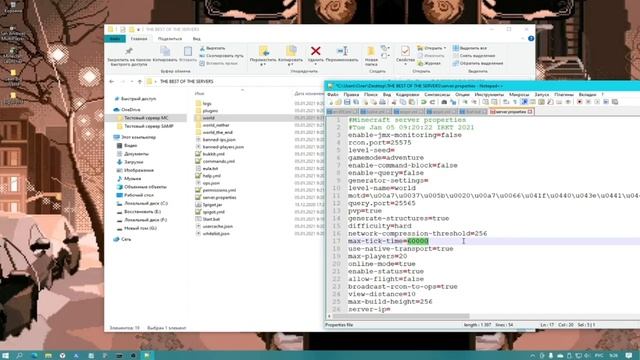Click Скопировать путь in Explorer ribbon
Viewport: 640px width, 360px height.
point(222,56)
